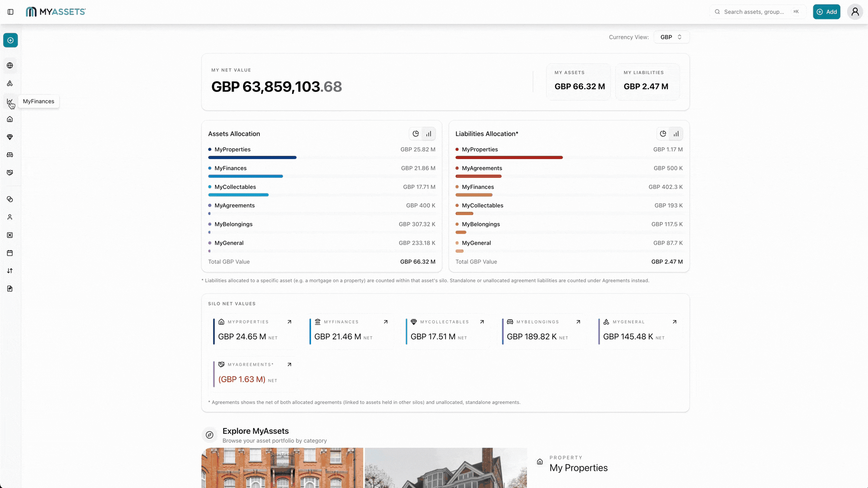
Task: Click the Explore MyAssets compass icon
Action: point(209,435)
